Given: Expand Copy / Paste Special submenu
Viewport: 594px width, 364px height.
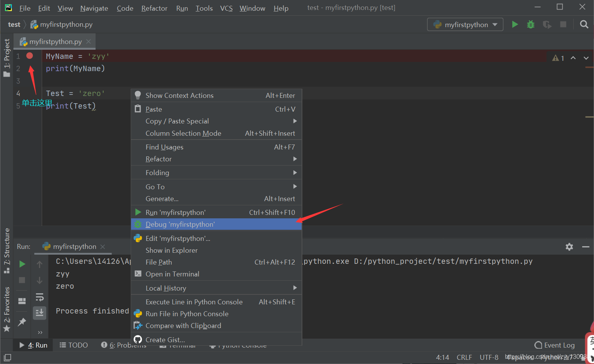Looking at the screenshot, I should pyautogui.click(x=216, y=121).
